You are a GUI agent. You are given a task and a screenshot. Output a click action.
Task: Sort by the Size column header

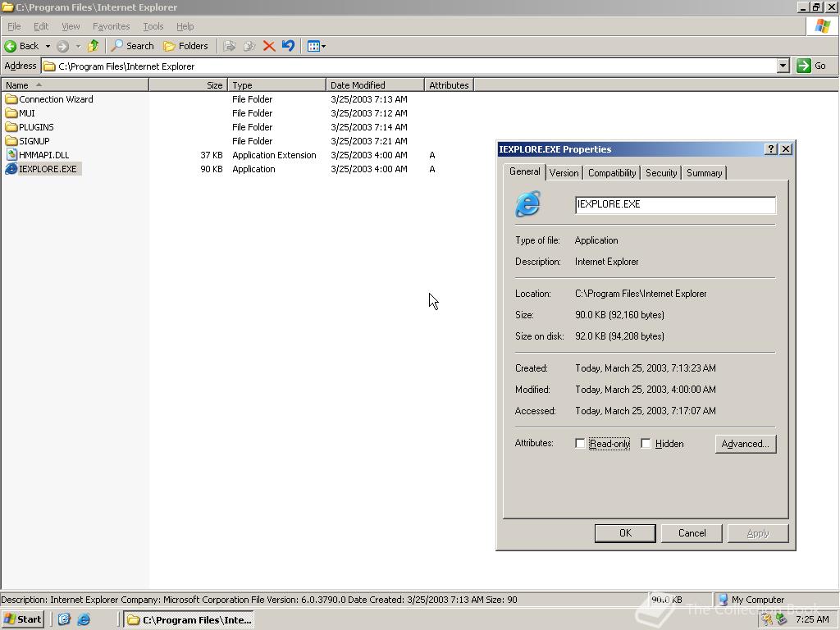point(189,85)
